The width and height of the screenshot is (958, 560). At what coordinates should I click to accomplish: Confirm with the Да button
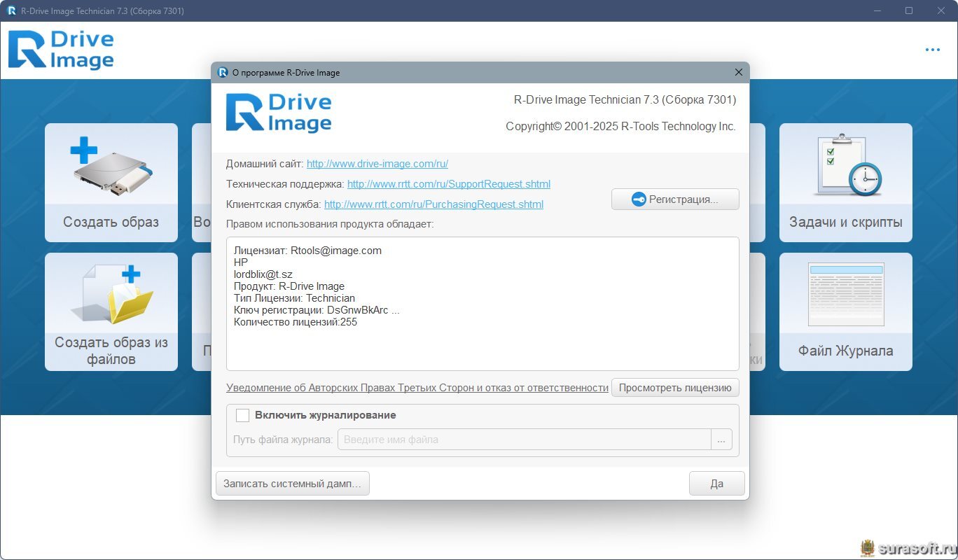pyautogui.click(x=716, y=484)
